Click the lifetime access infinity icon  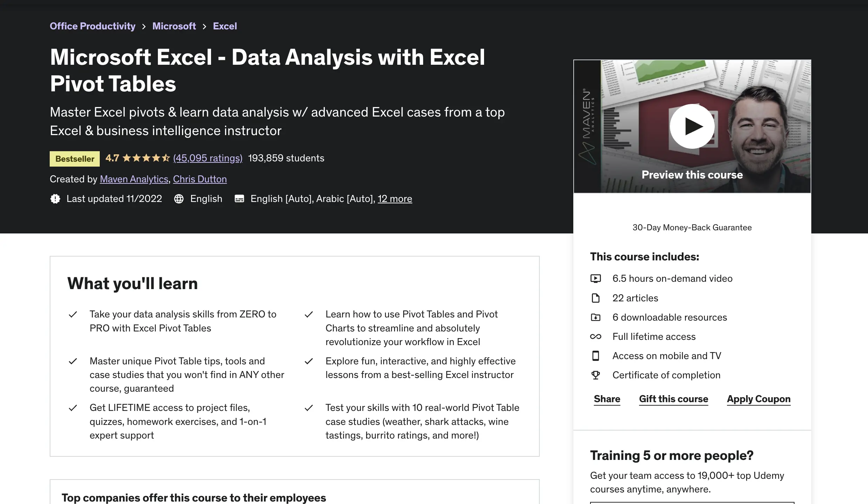(x=595, y=337)
